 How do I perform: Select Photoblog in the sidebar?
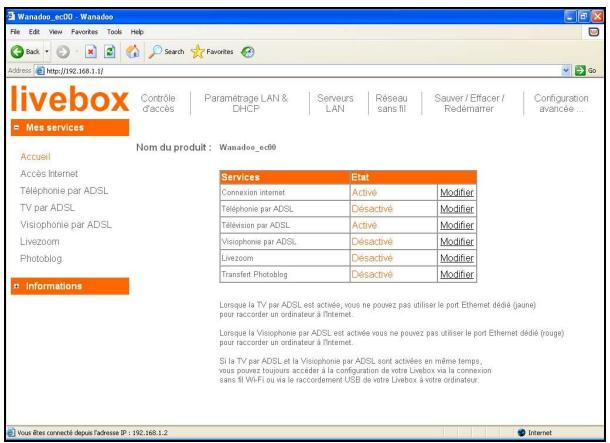pos(41,259)
